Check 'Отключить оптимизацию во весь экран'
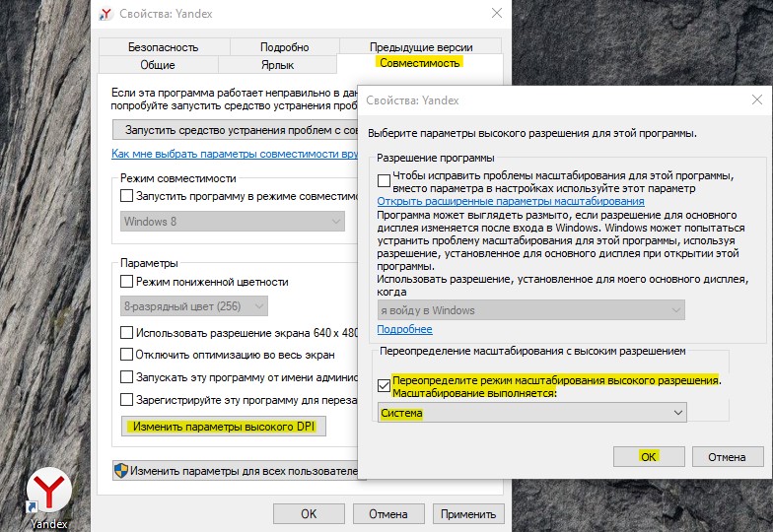Viewport: 773px width, 532px height. [126, 355]
